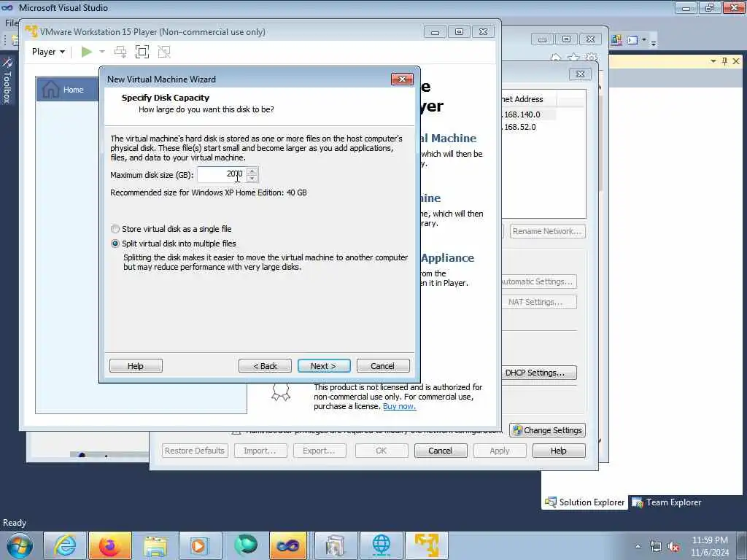Click Change Settings in the network editor
The height and width of the screenshot is (560, 747).
[547, 430]
